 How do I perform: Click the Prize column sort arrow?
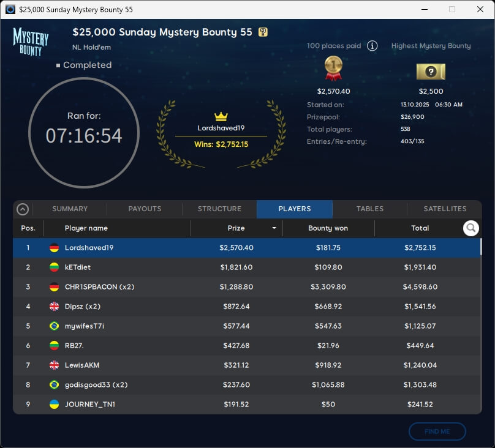pos(274,228)
